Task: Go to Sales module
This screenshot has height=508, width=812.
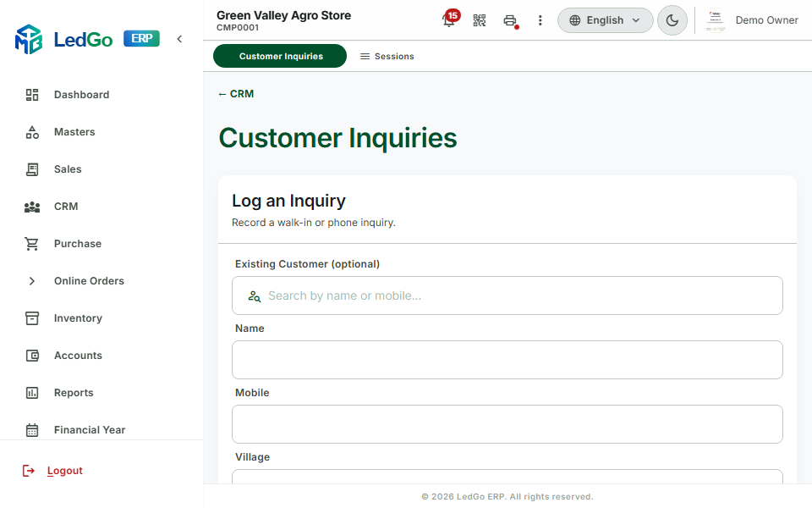Action: (68, 169)
